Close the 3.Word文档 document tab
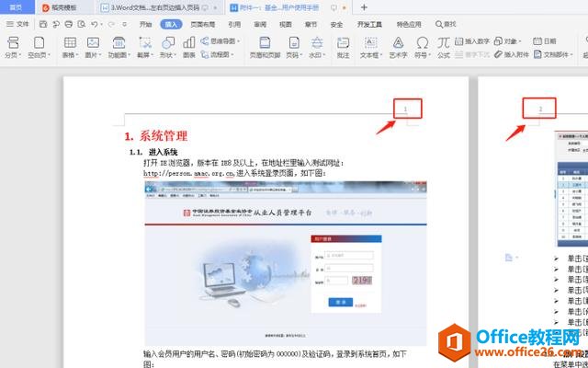The height and width of the screenshot is (368, 588). (x=215, y=7)
